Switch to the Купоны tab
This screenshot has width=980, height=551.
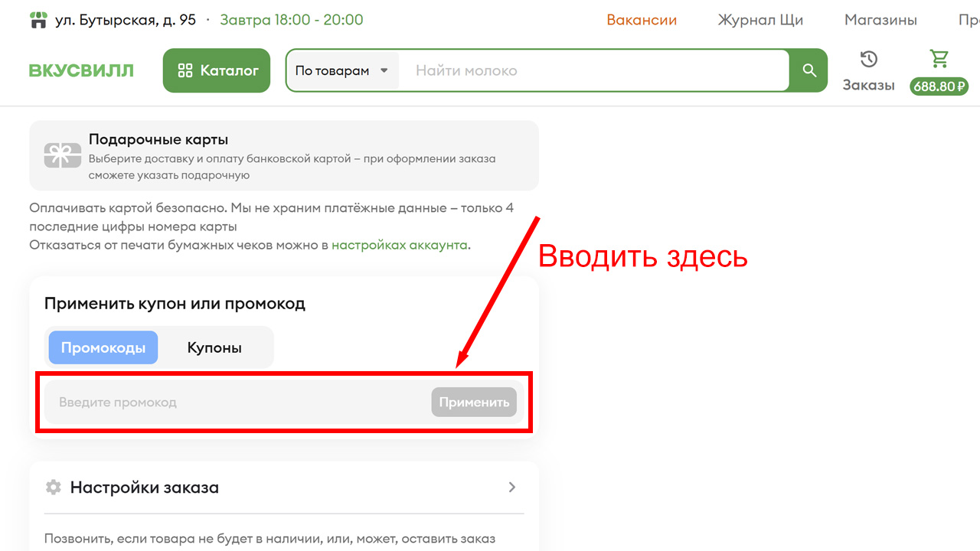point(214,347)
